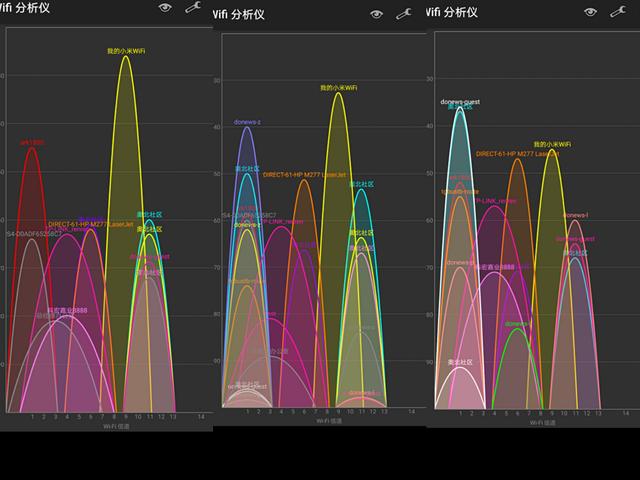
Task: Select the purple donews-z label in middle panel
Action: click(247, 122)
